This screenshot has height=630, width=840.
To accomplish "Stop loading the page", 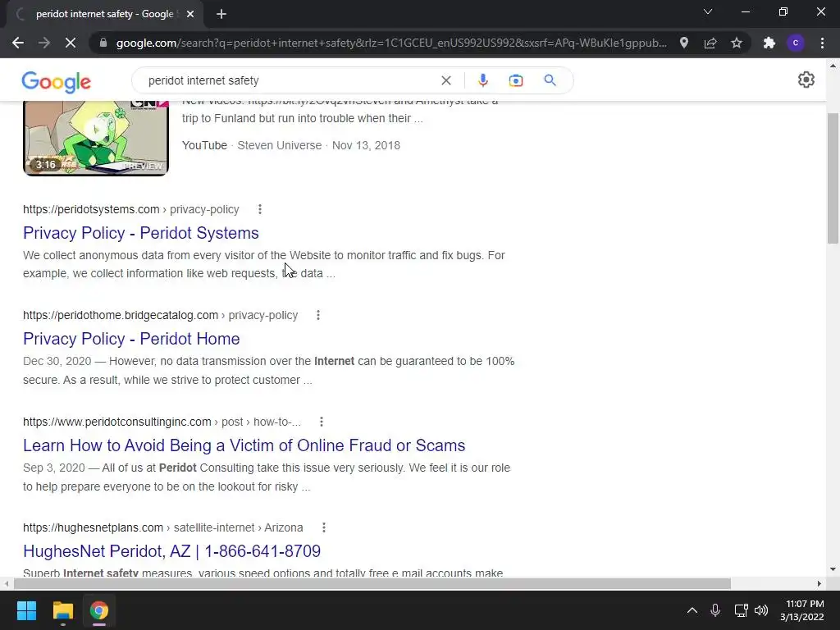I will (71, 43).
